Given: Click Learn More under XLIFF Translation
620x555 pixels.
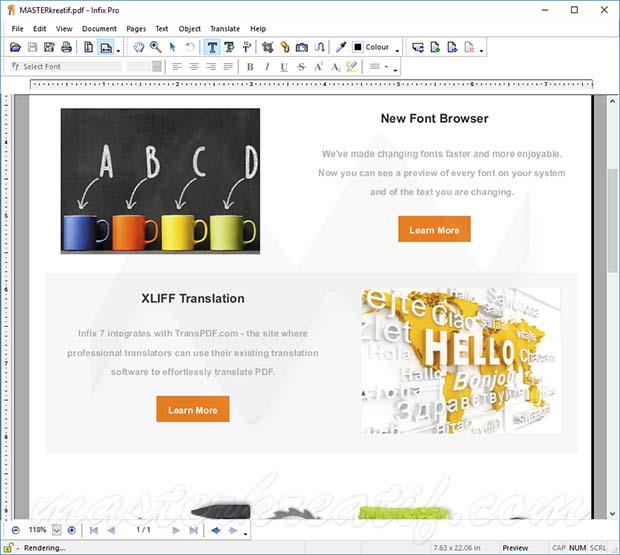Looking at the screenshot, I should click(193, 409).
